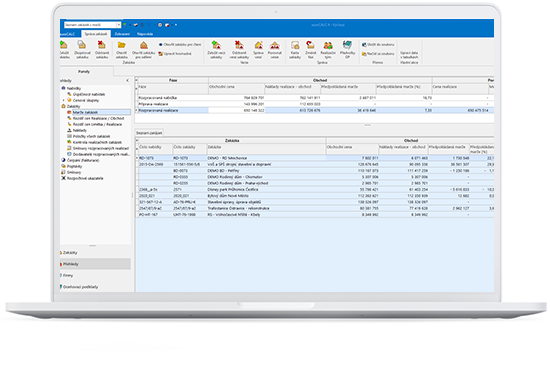
Task: Select the Trafostanice Ostravice - rekonstrukce row
Action: point(315,208)
